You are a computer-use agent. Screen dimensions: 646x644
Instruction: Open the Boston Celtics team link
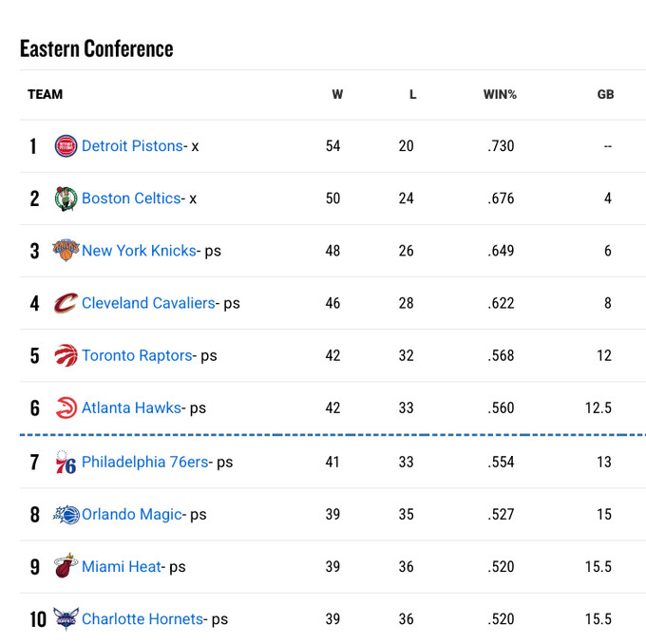pos(131,199)
